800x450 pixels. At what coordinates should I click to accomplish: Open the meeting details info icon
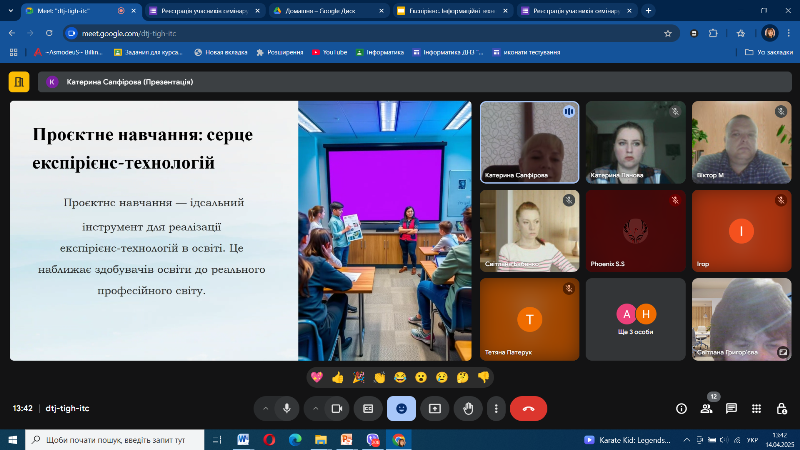pyautogui.click(x=681, y=408)
